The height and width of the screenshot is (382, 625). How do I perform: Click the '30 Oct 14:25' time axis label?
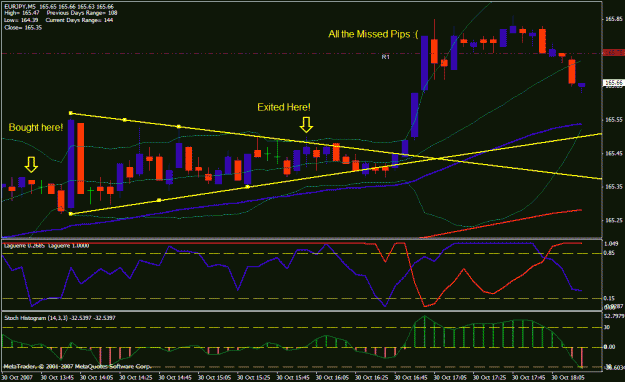click(136, 377)
